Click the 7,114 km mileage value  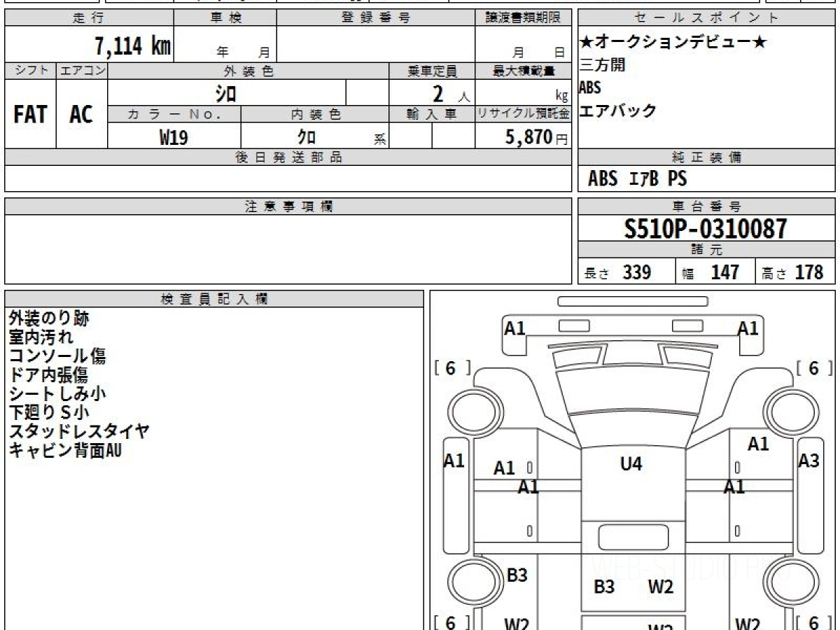(132, 46)
